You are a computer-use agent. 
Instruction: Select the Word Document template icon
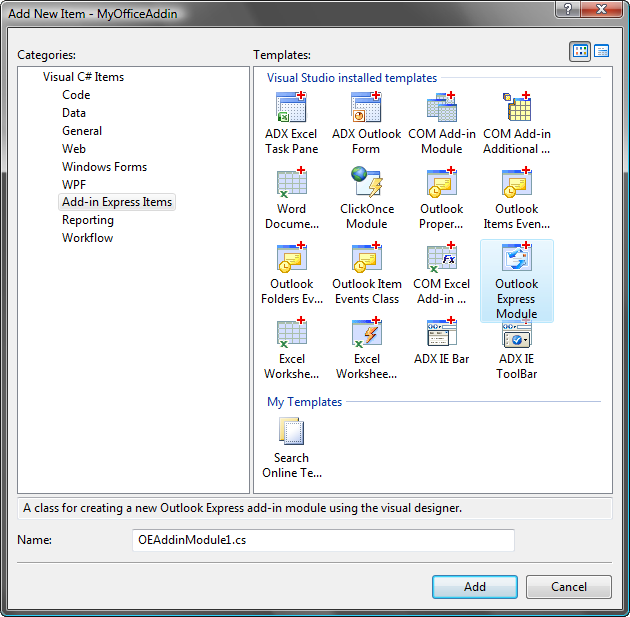(292, 183)
